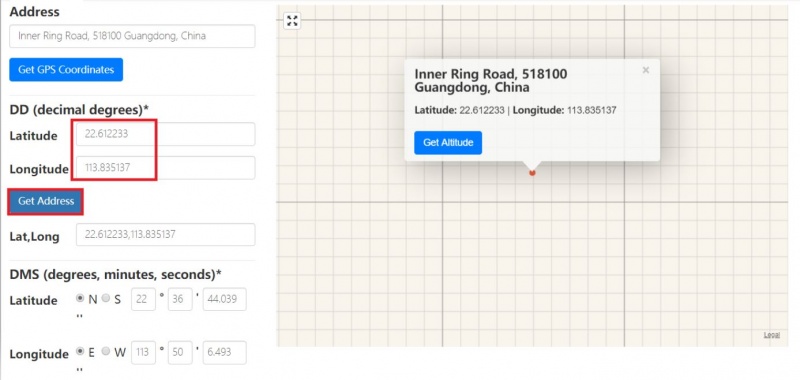Focus the Lat,Long combined field
This screenshot has width=800, height=380.
165,235
